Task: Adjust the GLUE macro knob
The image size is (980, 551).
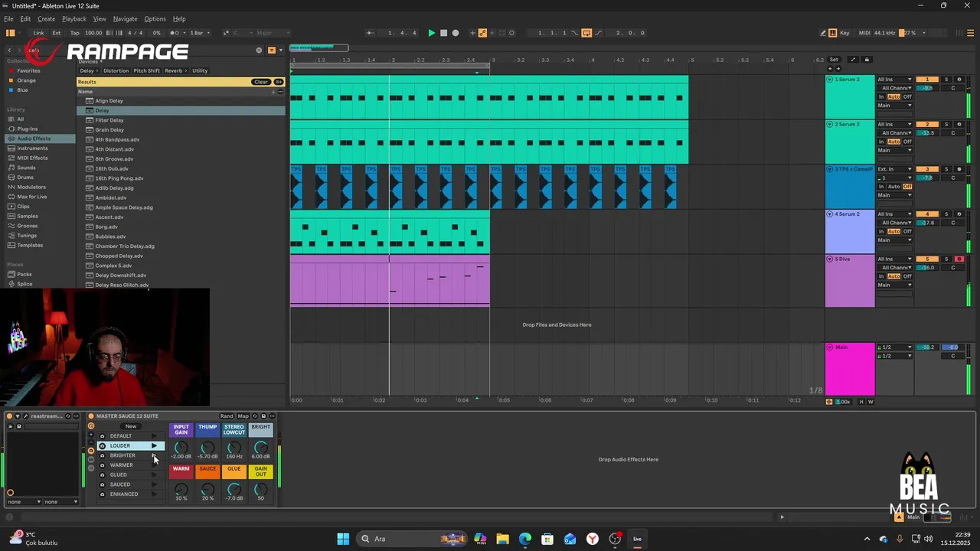Action: coord(234,489)
